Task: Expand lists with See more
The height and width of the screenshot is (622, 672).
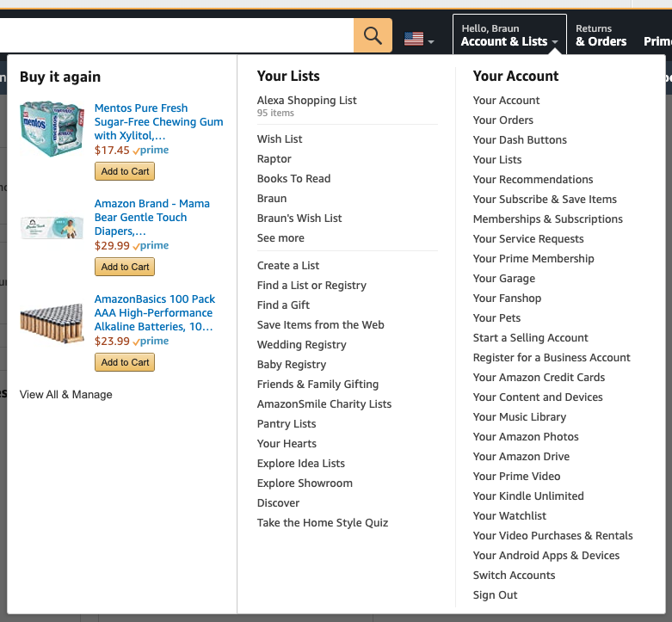Action: (281, 238)
